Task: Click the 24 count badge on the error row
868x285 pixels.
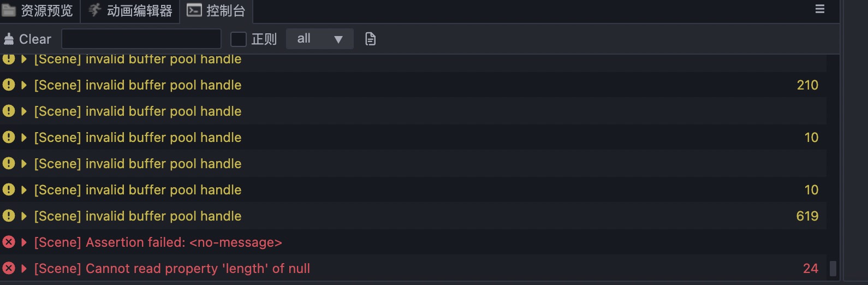Action: pos(811,269)
